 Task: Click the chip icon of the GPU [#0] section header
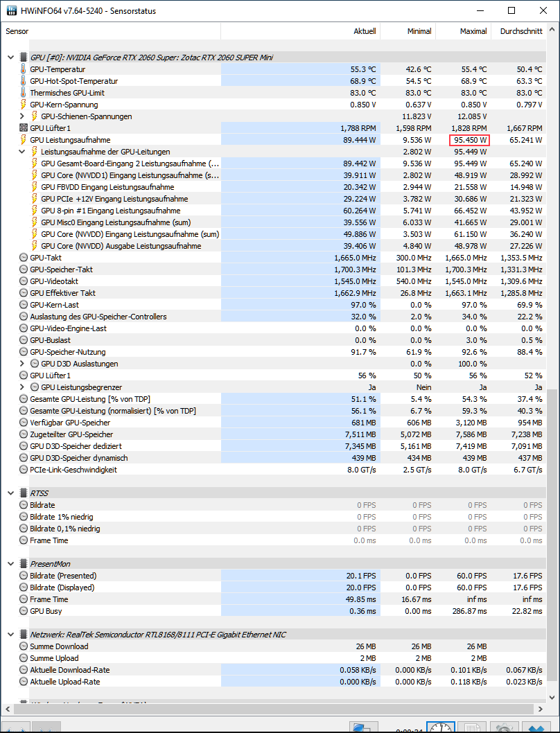24,58
